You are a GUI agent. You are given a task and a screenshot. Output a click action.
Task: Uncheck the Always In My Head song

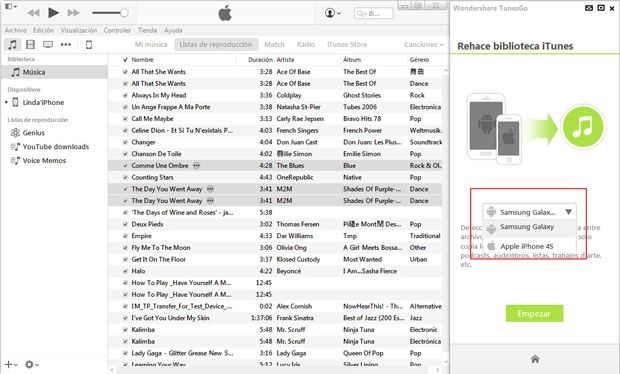125,95
